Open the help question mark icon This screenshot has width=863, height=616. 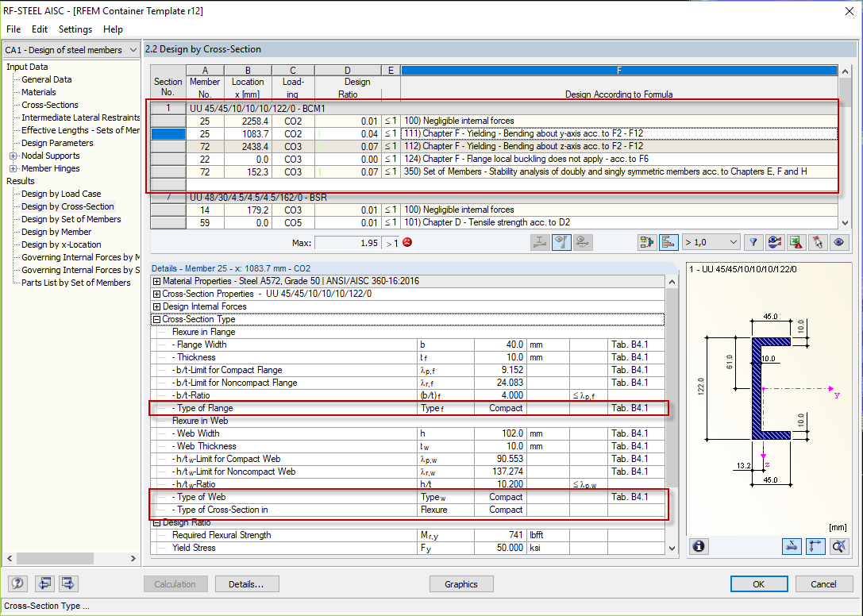17,583
